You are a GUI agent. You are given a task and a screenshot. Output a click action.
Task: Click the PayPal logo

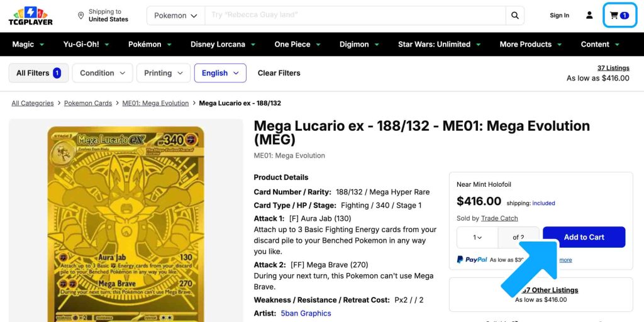click(472, 260)
